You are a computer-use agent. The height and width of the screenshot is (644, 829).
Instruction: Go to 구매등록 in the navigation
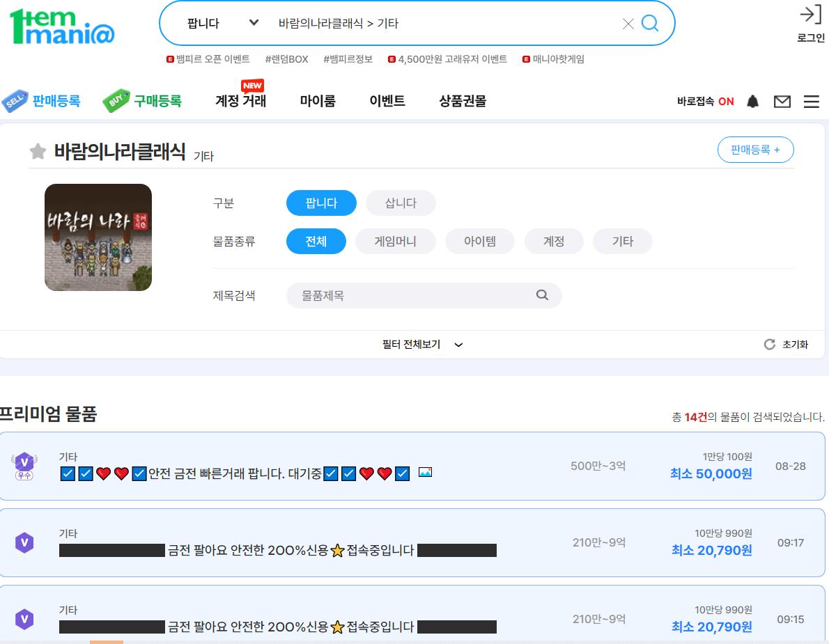pyautogui.click(x=142, y=100)
